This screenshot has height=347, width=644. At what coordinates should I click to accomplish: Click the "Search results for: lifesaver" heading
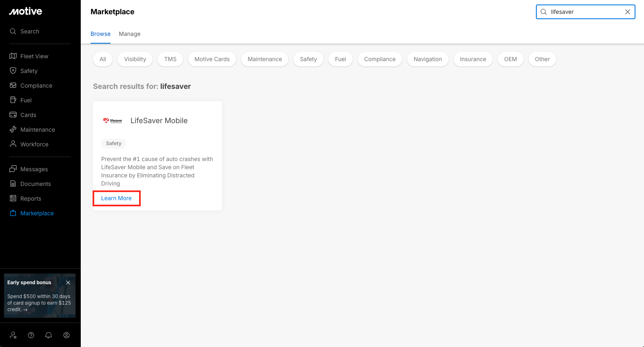pyautogui.click(x=142, y=86)
